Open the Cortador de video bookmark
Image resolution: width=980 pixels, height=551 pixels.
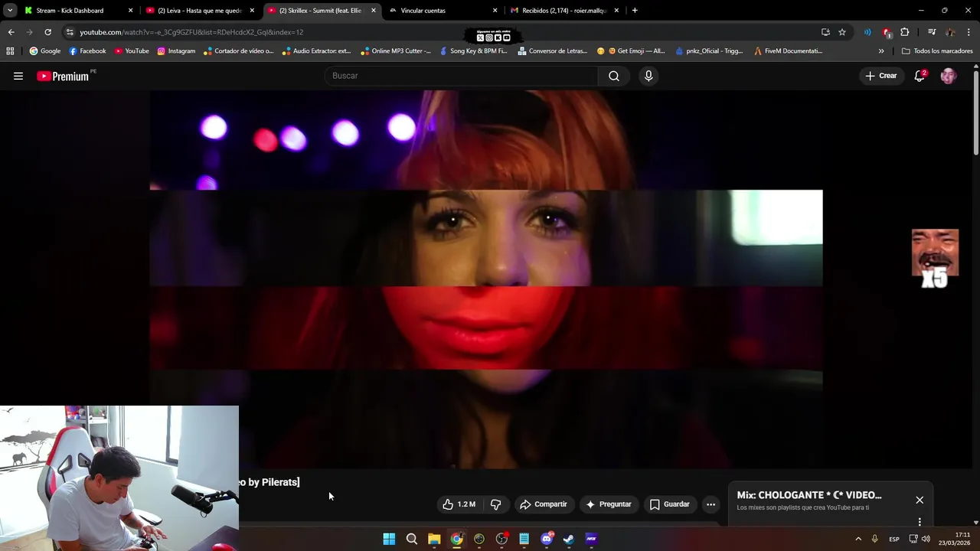239,51
